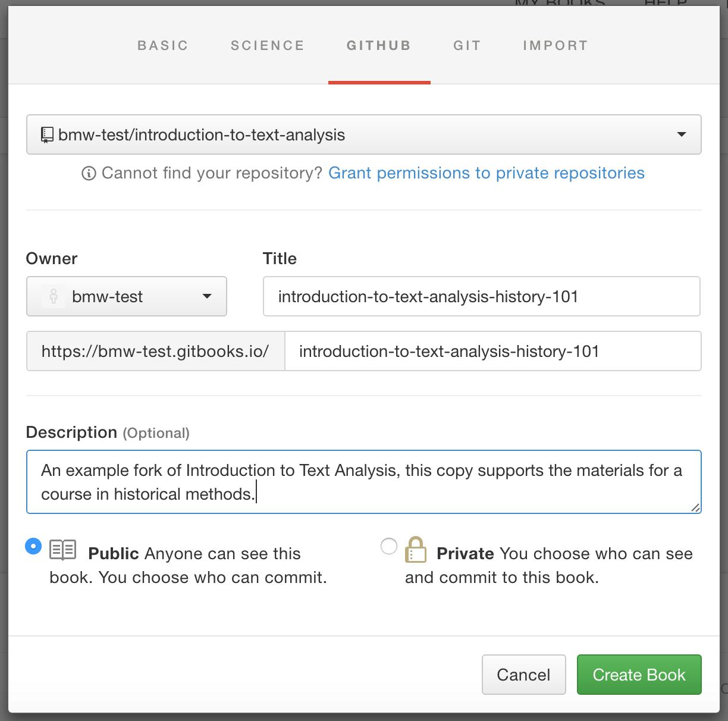Select the Private radio button
This screenshot has width=728, height=721.
[389, 546]
